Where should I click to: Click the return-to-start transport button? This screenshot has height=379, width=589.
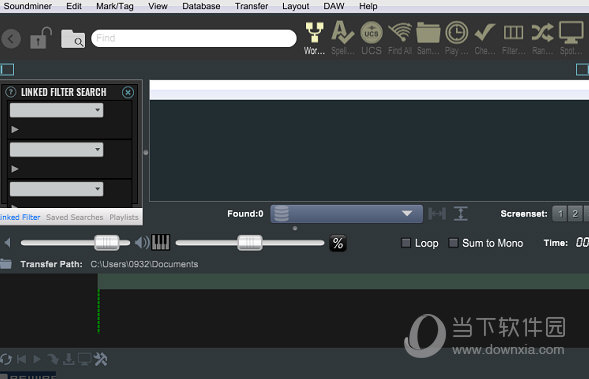[x=21, y=359]
